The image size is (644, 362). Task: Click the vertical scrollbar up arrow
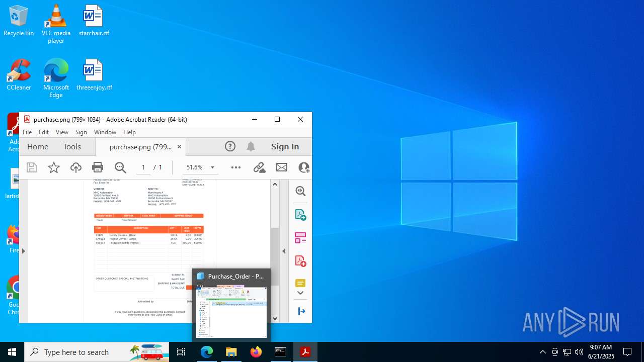(275, 184)
